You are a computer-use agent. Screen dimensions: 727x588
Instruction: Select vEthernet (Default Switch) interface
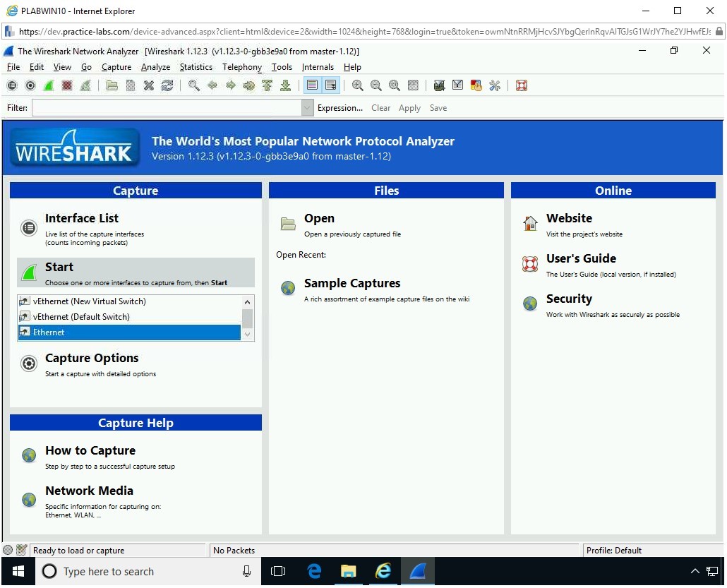tap(81, 317)
